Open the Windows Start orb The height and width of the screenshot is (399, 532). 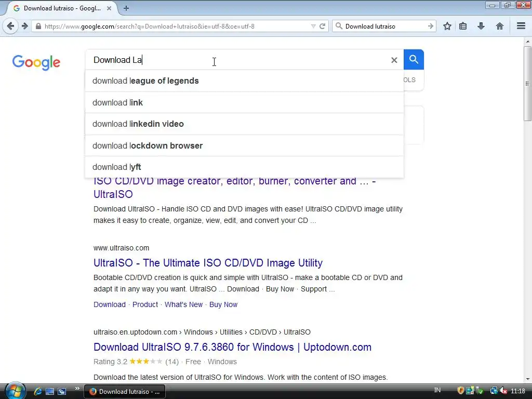tap(15, 391)
